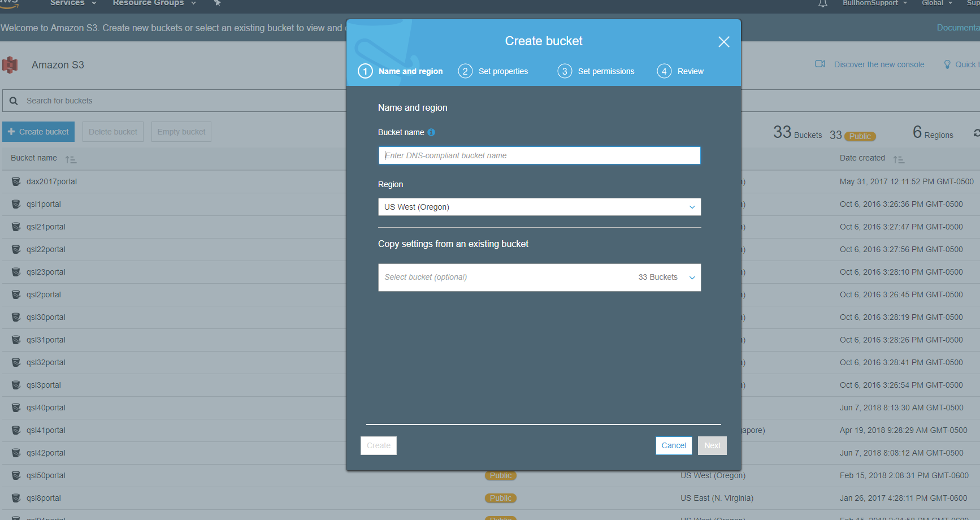Click the Search for buckets field
980x520 pixels.
tap(175, 101)
